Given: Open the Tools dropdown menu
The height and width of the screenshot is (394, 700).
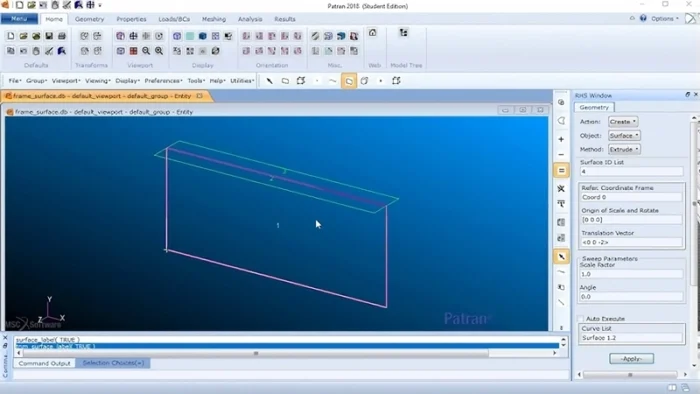Looking at the screenshot, I should [196, 81].
